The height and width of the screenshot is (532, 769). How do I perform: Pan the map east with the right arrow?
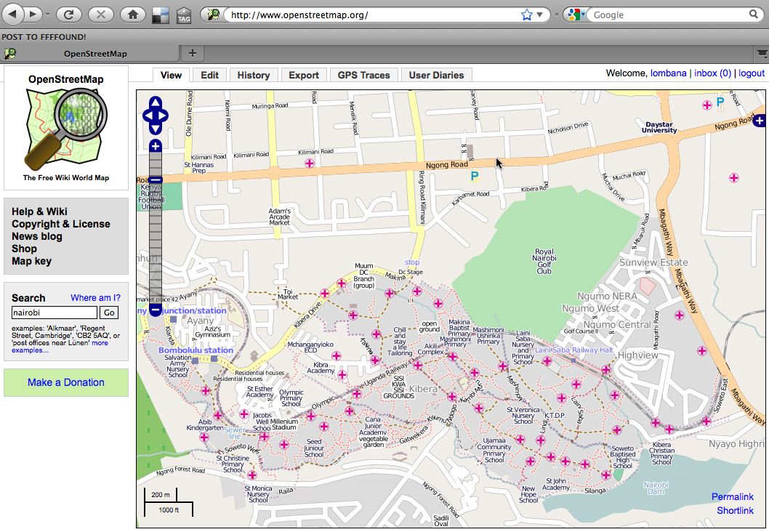pos(164,116)
